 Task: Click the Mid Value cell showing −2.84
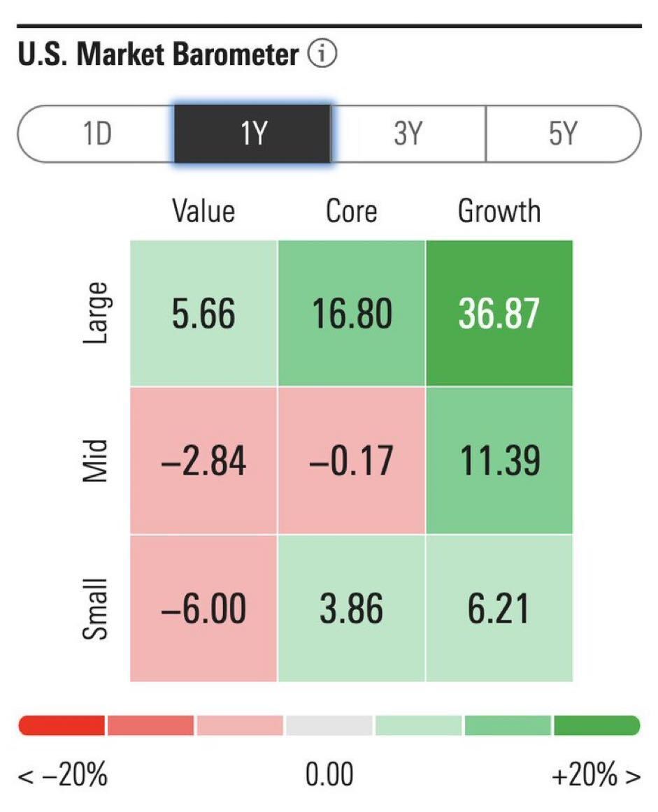click(x=203, y=461)
